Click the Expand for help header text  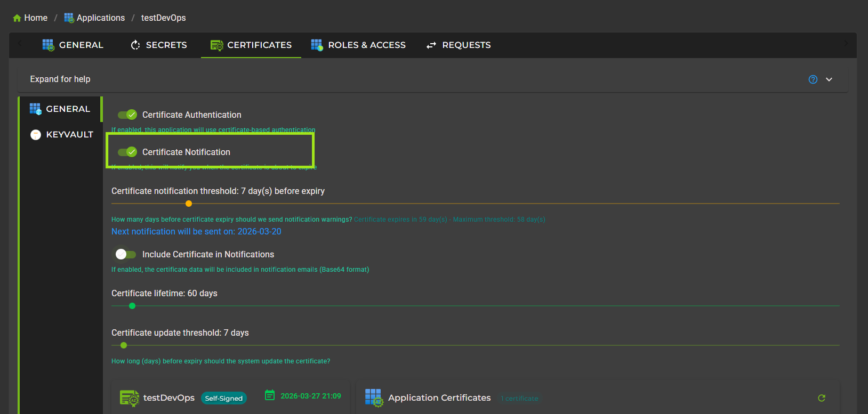coord(60,79)
